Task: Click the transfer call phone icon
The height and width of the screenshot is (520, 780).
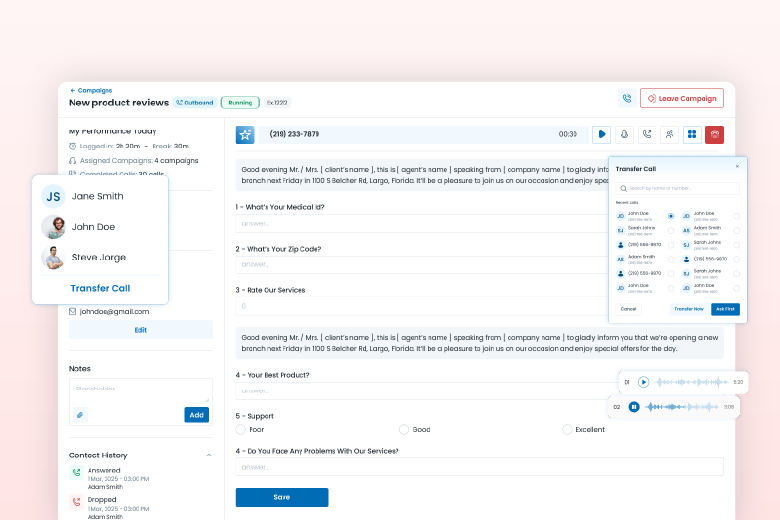Action: 647,134
